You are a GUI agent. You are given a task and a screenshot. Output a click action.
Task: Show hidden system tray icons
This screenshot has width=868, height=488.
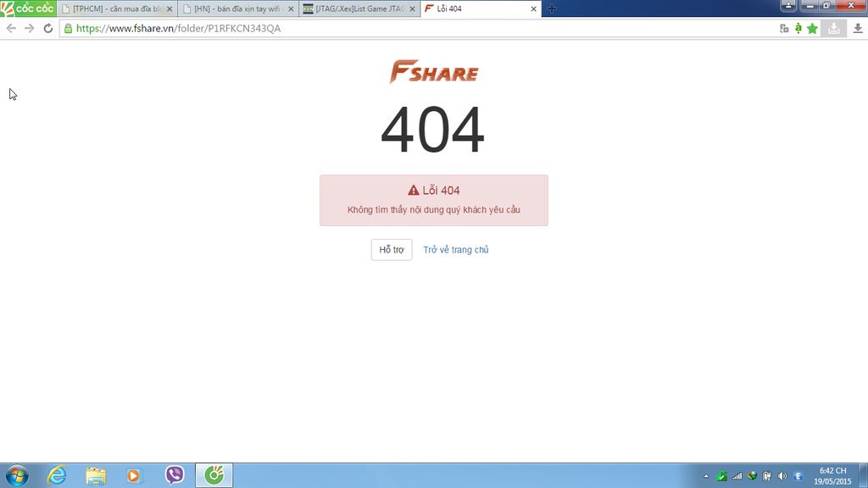coord(706,476)
